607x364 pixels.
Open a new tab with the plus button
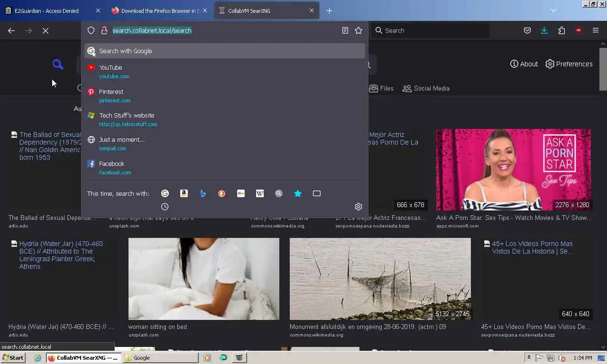pyautogui.click(x=330, y=10)
